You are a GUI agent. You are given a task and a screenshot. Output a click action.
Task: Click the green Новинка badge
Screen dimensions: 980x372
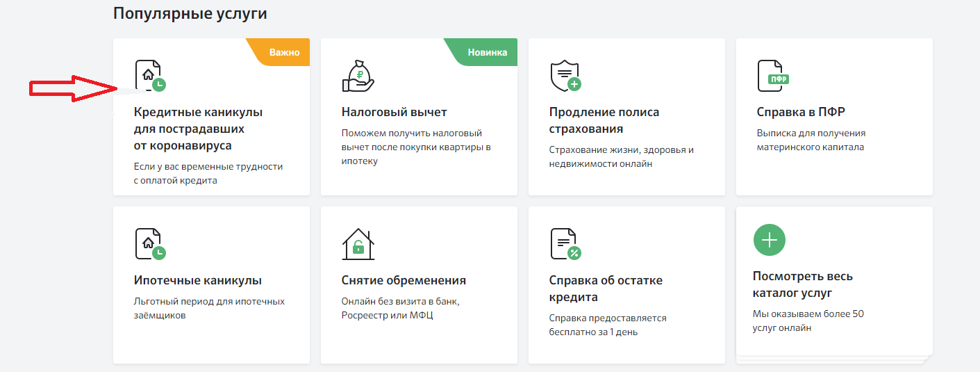pos(486,52)
